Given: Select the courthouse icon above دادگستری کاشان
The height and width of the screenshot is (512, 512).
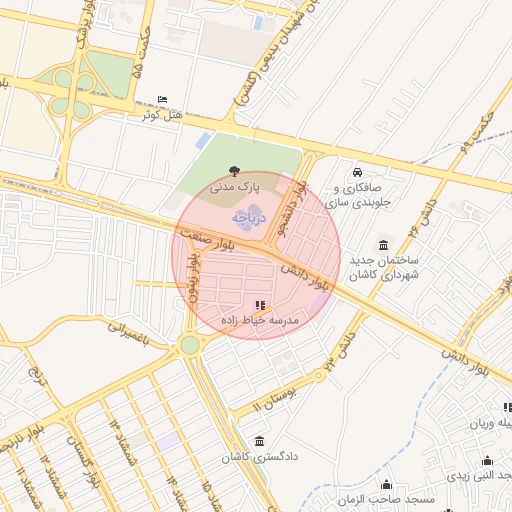Looking at the screenshot, I should point(260,441).
